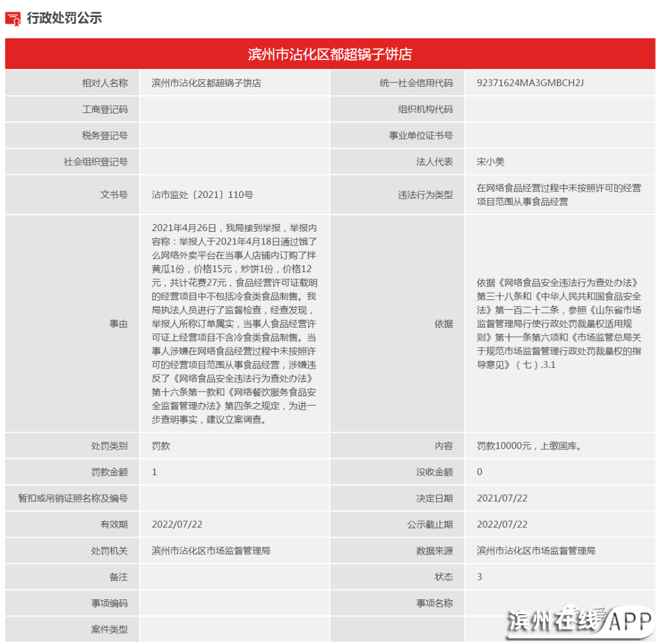Click the legal representative name 宋小美
The height and width of the screenshot is (644, 660).
490,162
